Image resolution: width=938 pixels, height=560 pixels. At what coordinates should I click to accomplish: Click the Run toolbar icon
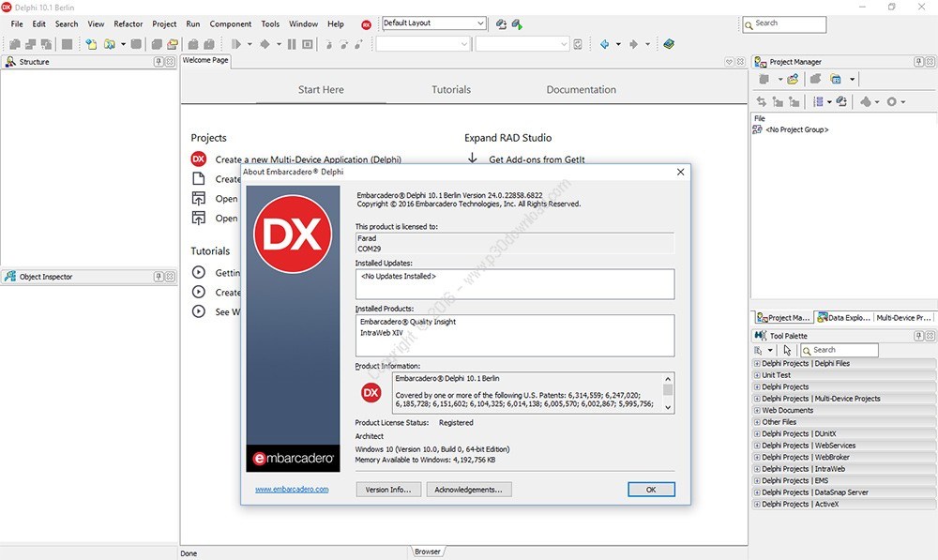tap(235, 44)
